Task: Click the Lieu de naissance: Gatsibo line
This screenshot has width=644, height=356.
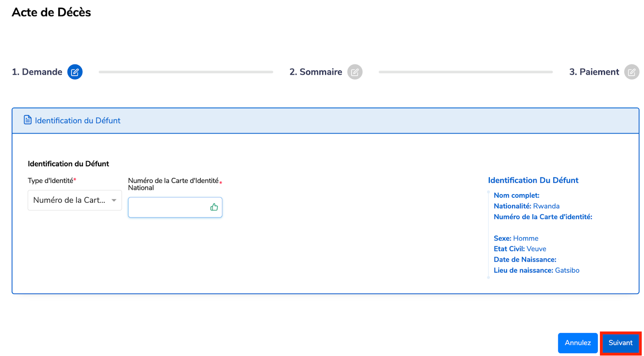Action: (x=537, y=270)
